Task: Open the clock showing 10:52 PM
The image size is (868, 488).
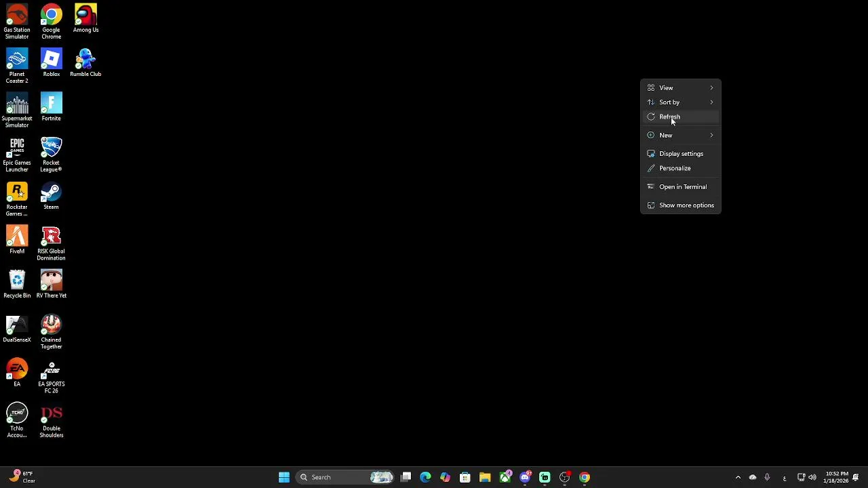Action: 835,477
